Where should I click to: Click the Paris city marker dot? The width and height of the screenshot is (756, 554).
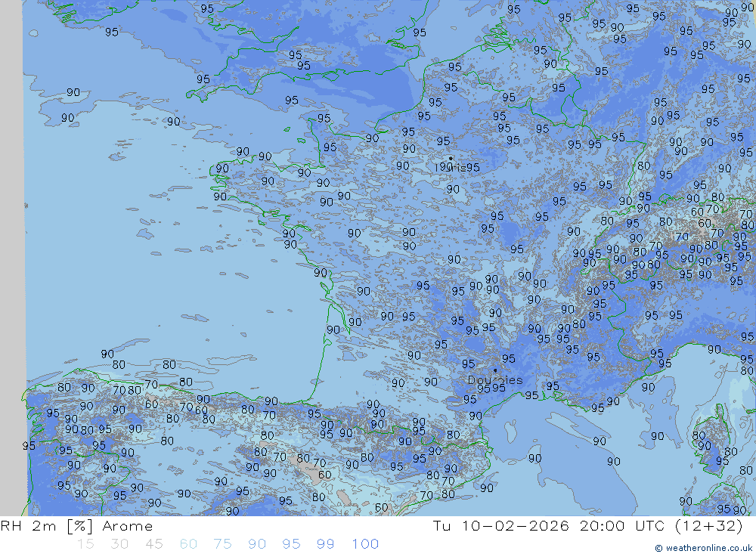pyautogui.click(x=451, y=158)
